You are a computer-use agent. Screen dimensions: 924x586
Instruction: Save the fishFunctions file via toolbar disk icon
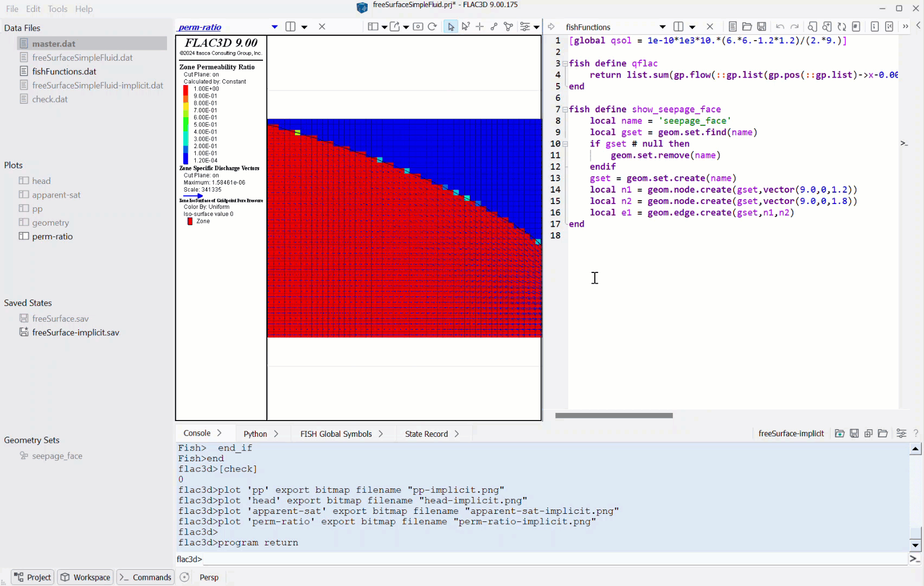761,27
